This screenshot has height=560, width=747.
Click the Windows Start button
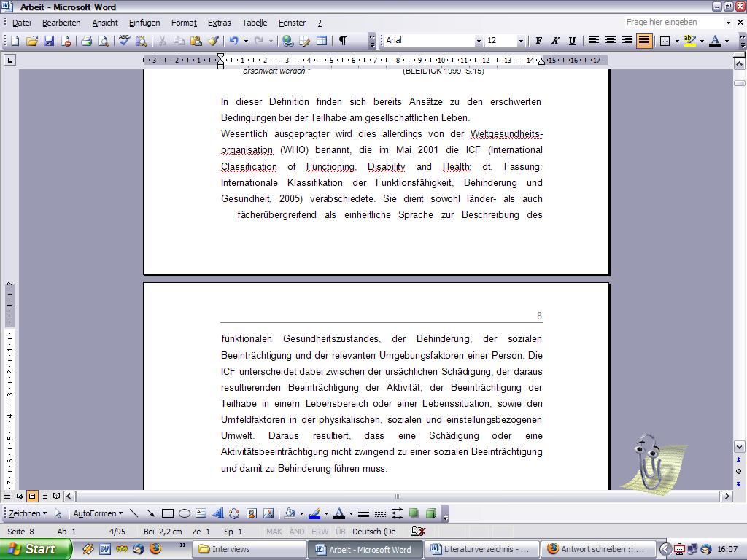(35, 549)
